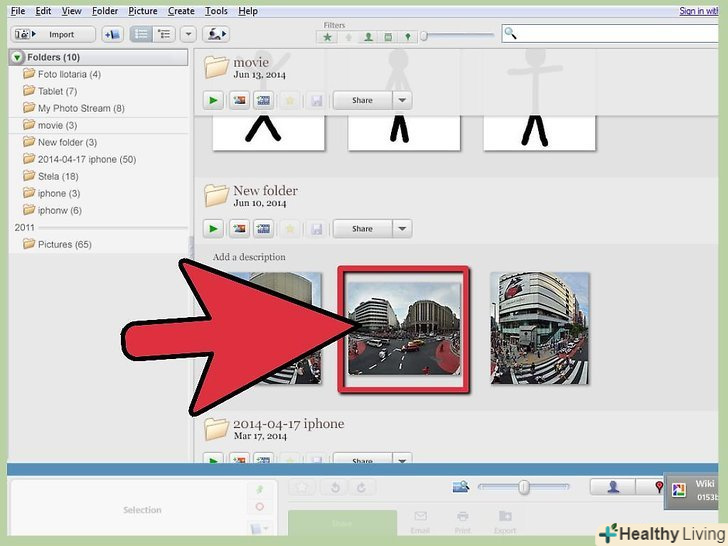728x546 pixels.
Task: Click the save icon for New folder
Action: (x=316, y=228)
